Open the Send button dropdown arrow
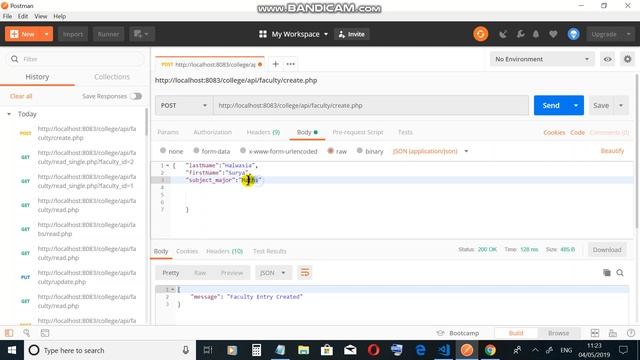This screenshot has width=640, height=360. pyautogui.click(x=576, y=105)
